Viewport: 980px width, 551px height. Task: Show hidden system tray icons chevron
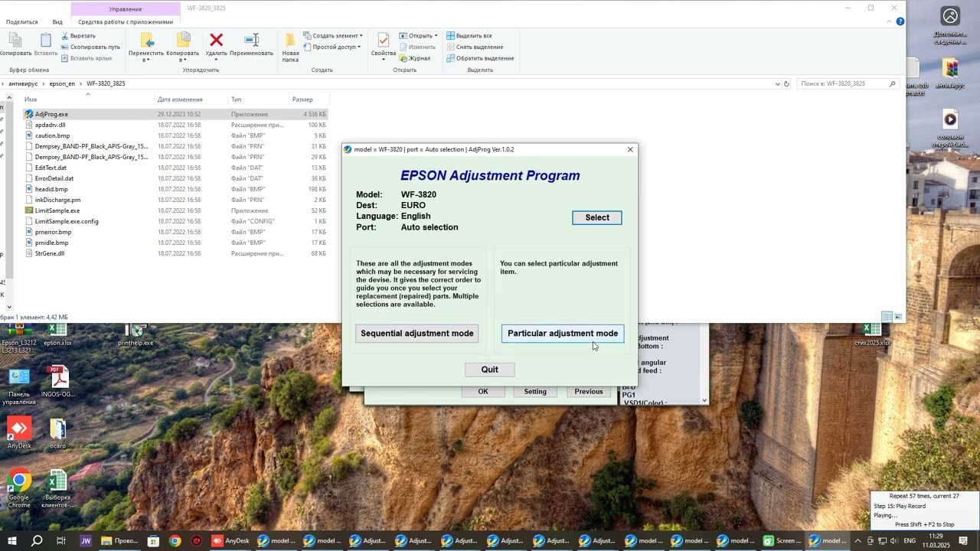tap(857, 541)
